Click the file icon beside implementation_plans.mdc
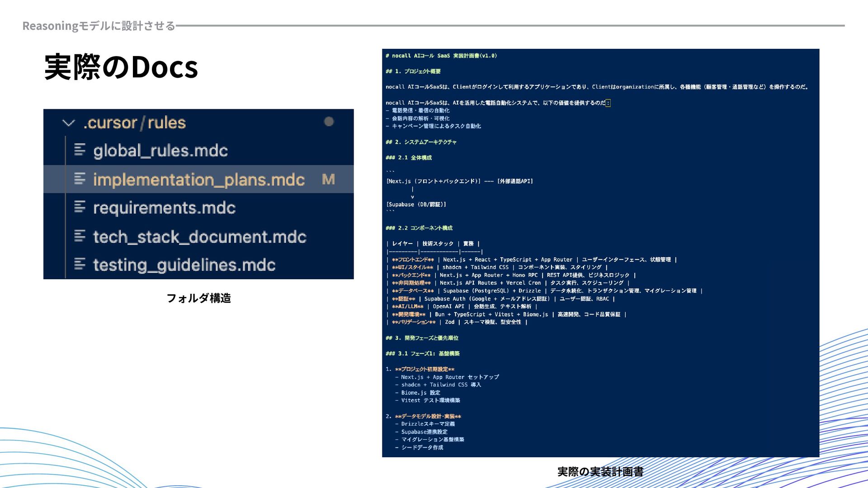The image size is (868, 488). [80, 179]
